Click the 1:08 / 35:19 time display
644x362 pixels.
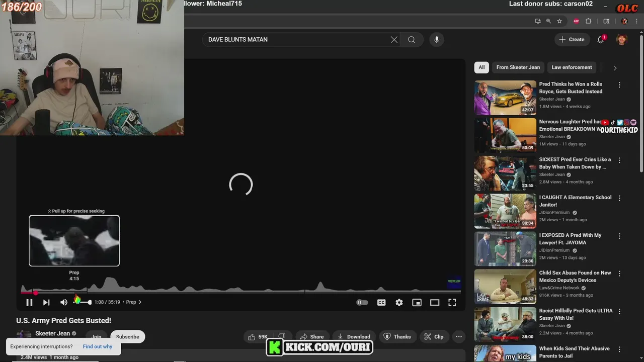pyautogui.click(x=107, y=302)
